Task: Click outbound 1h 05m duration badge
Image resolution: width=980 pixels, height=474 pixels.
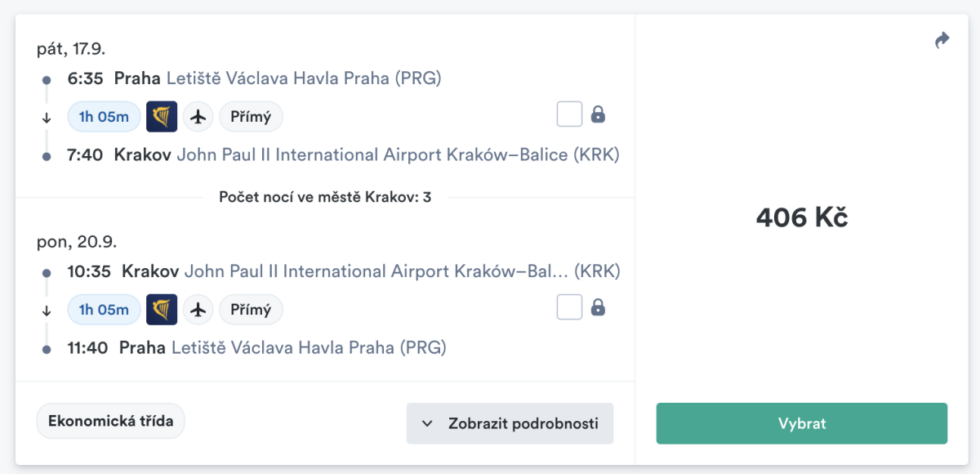Action: tap(104, 117)
